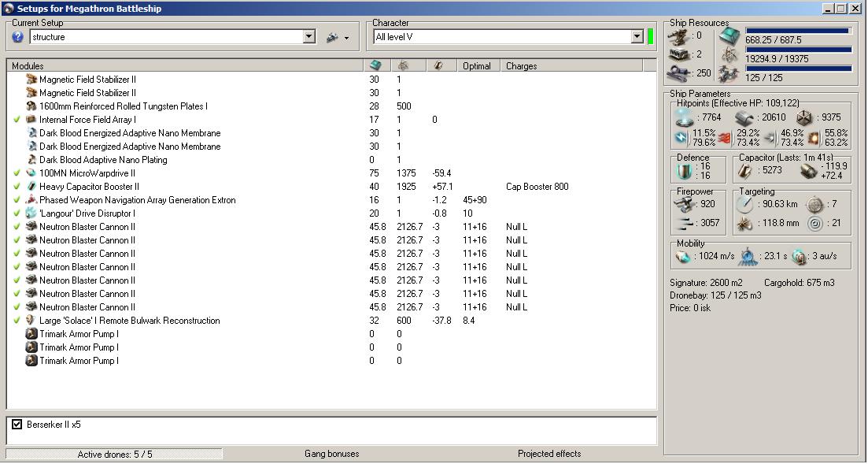Open the Gang bonuses tab
The height and width of the screenshot is (464, 868).
pyautogui.click(x=331, y=454)
